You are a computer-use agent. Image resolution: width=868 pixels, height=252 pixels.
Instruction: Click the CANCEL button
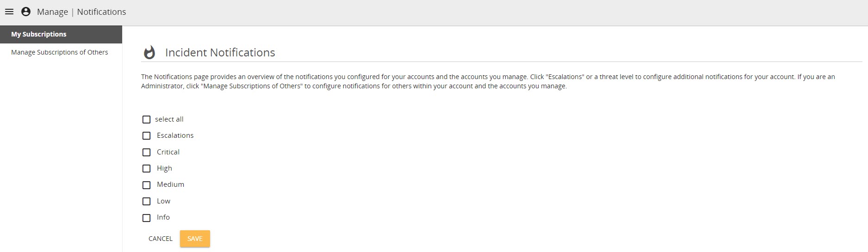[161, 239]
